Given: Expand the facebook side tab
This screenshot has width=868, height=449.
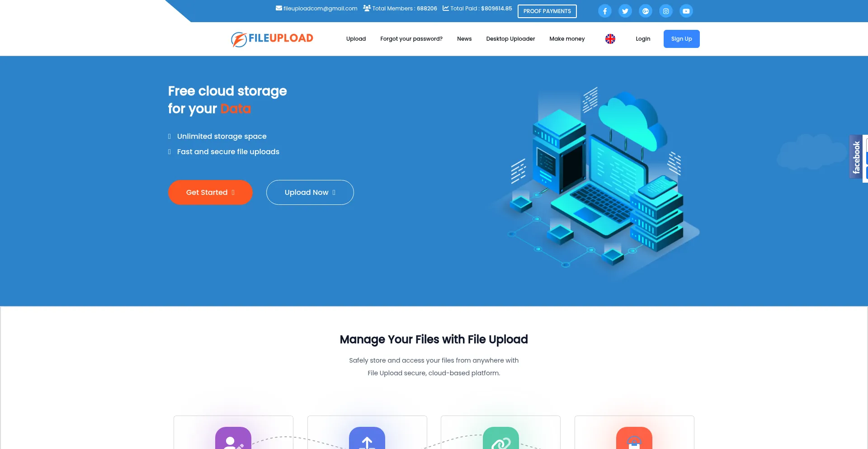Looking at the screenshot, I should (856, 157).
